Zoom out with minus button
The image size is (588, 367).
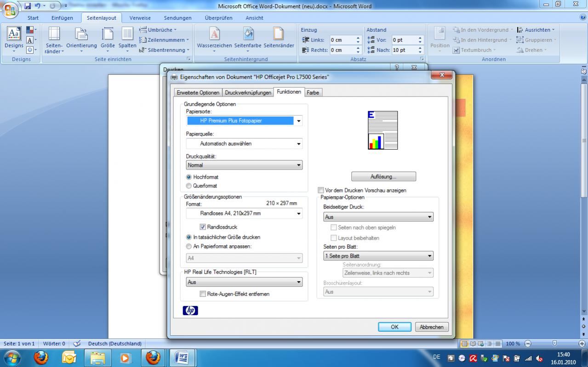pyautogui.click(x=527, y=344)
